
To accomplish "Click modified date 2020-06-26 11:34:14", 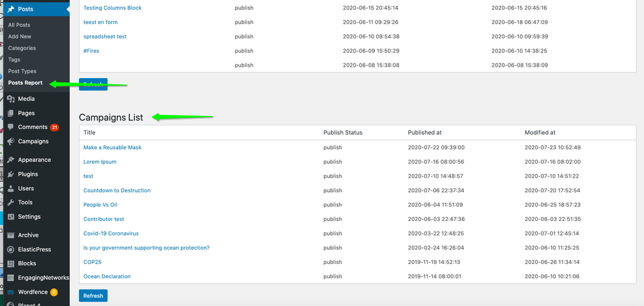I will coord(552,262).
